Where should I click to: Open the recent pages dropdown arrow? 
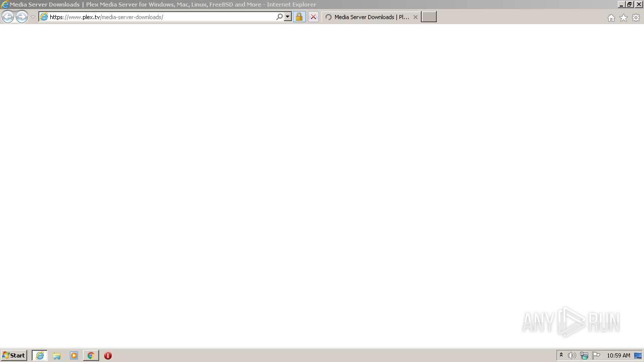[x=33, y=17]
